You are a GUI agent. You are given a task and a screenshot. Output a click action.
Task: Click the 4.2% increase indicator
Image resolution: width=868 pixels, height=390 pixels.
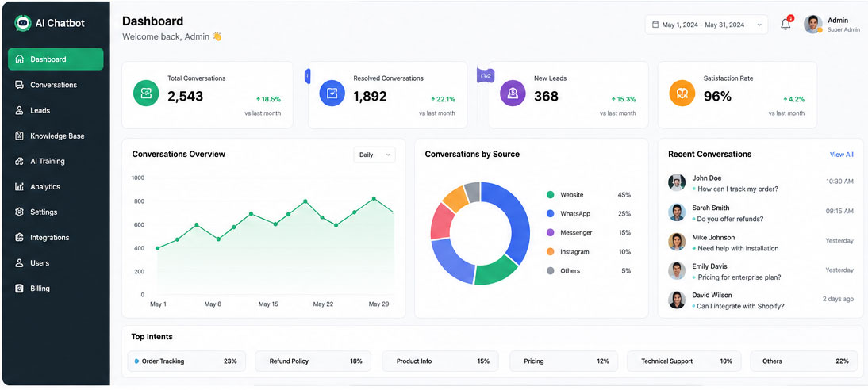click(x=794, y=100)
